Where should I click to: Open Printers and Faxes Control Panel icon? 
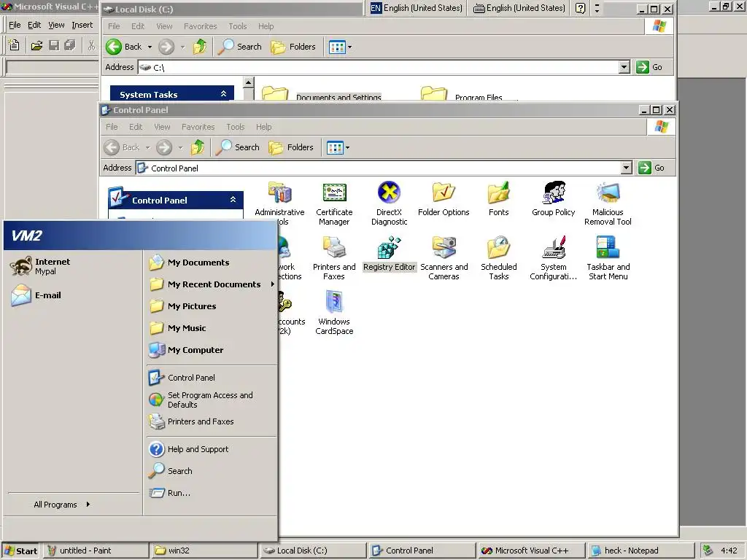pyautogui.click(x=334, y=258)
